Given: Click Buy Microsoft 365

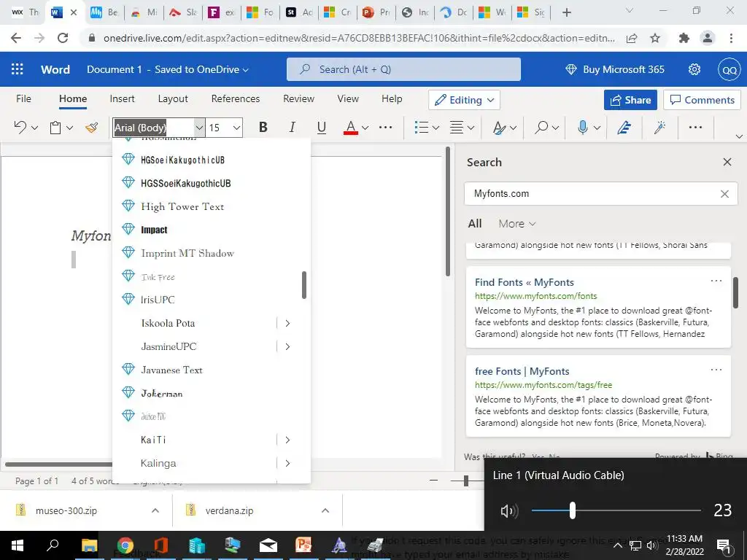Looking at the screenshot, I should tap(614, 69).
